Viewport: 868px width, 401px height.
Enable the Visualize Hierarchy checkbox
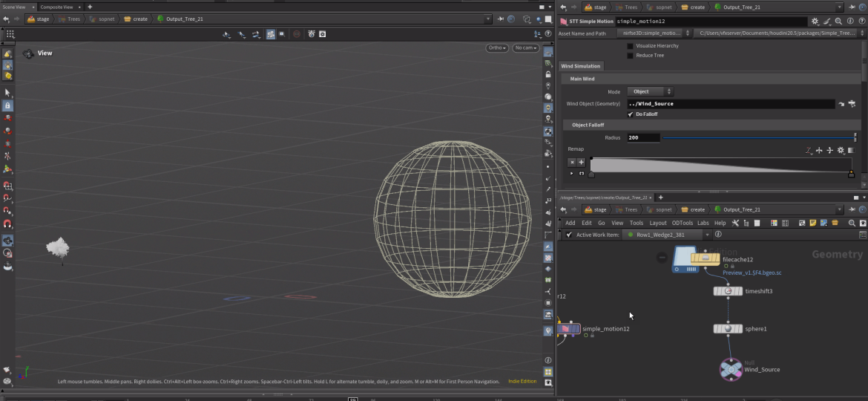click(631, 46)
